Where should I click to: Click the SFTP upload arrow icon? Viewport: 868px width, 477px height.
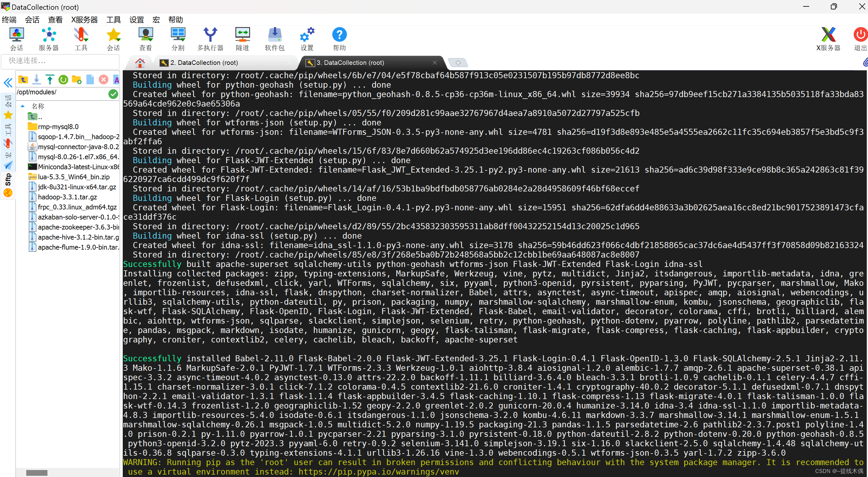[x=50, y=79]
